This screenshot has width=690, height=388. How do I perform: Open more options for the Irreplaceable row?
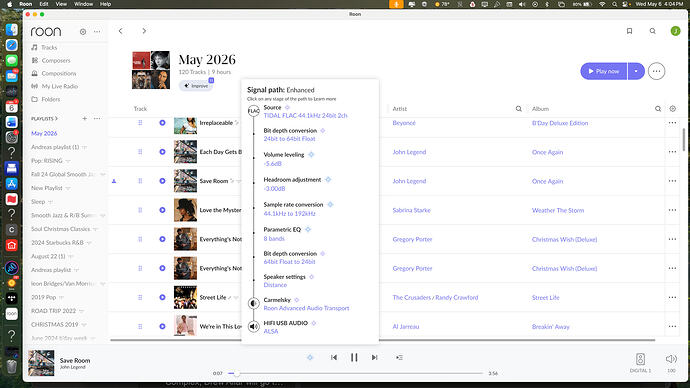pyautogui.click(x=672, y=123)
